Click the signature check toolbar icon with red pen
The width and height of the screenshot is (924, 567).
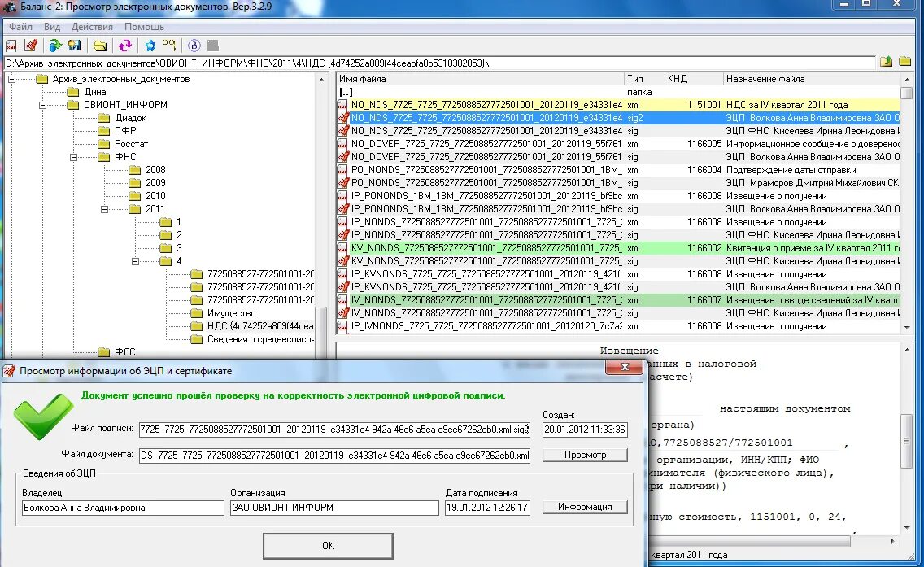pyautogui.click(x=31, y=46)
